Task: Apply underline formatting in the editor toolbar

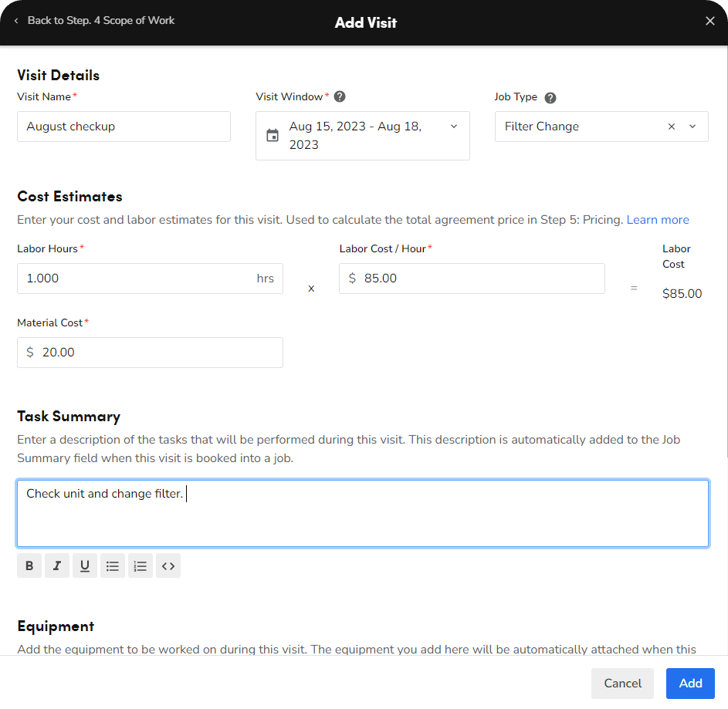Action: 84,566
